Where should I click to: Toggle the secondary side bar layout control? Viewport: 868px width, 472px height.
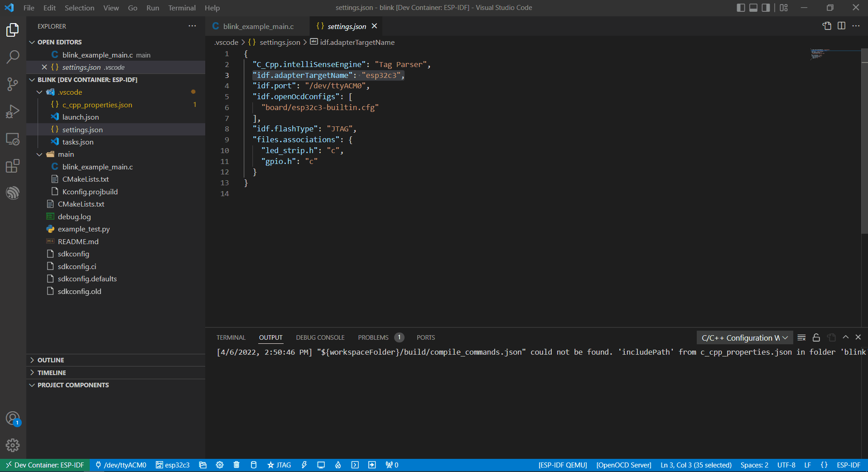tap(766, 7)
